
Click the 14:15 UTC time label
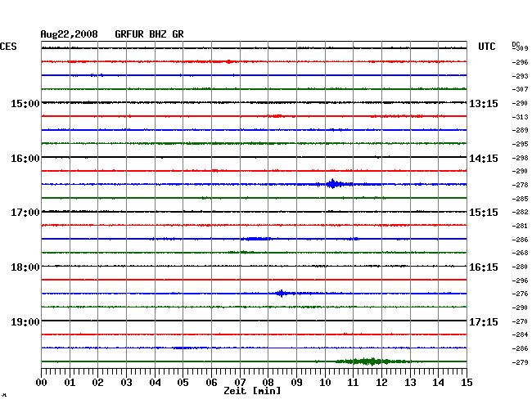coord(484,159)
